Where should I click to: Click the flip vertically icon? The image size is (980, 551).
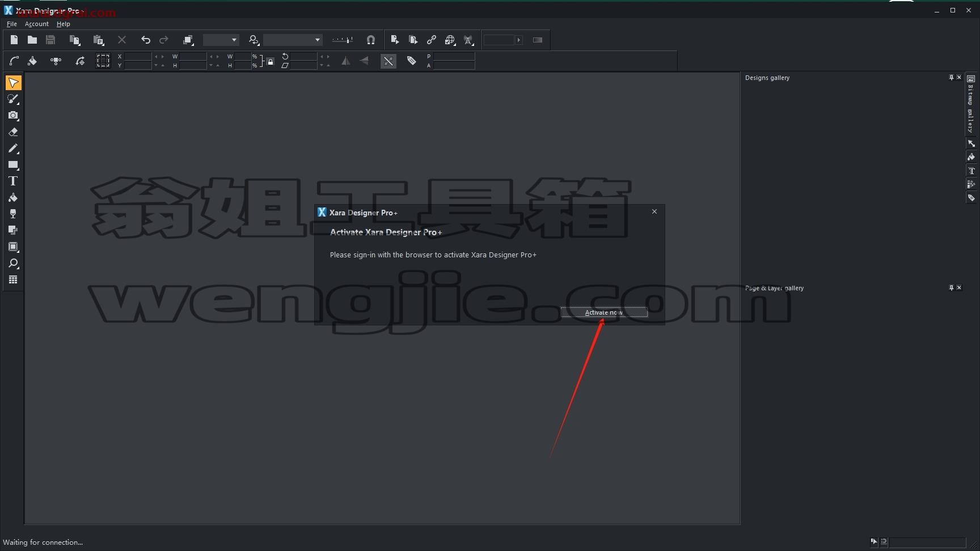pyautogui.click(x=364, y=61)
